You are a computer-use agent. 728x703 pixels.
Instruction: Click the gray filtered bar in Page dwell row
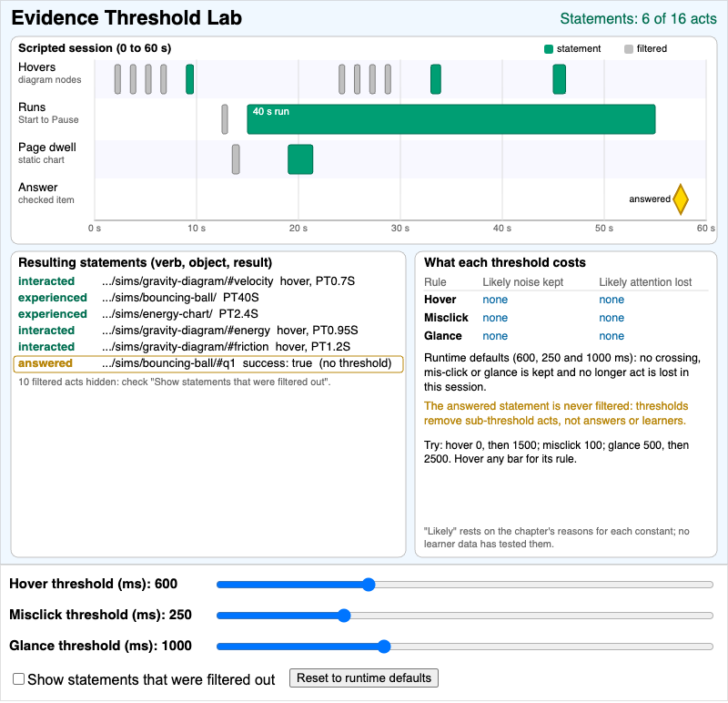(x=236, y=159)
